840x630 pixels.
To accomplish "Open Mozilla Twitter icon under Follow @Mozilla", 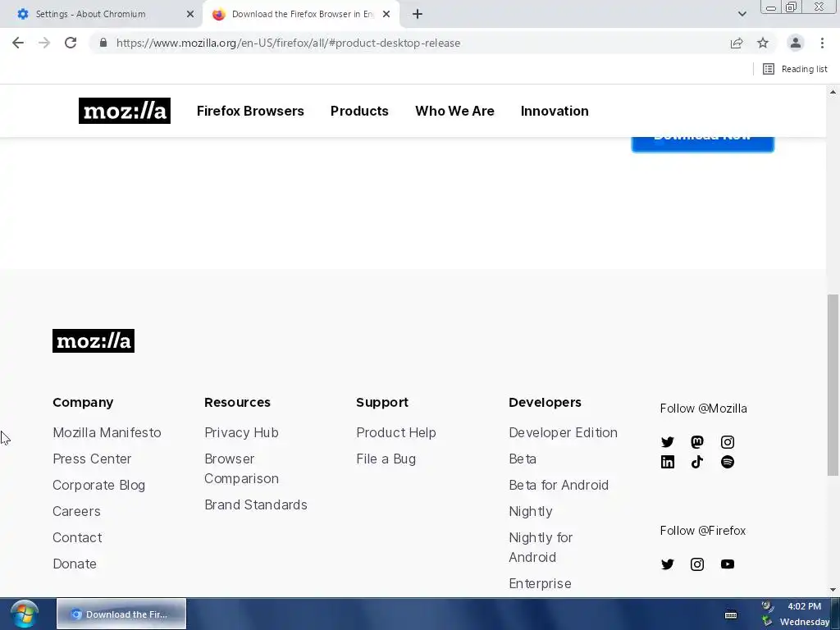I will 667,442.
